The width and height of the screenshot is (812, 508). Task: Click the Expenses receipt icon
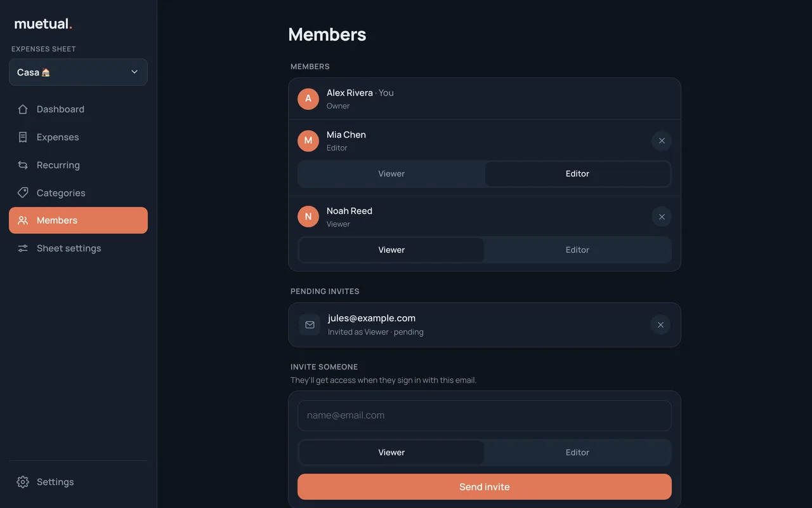[23, 137]
